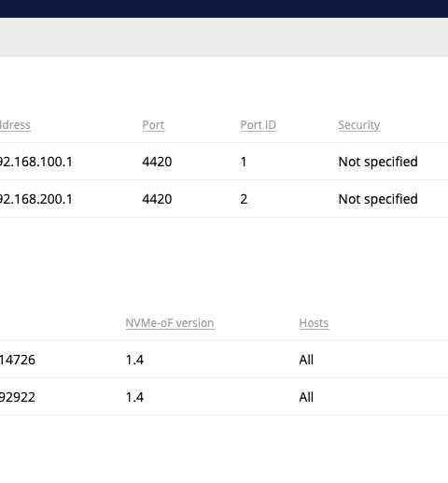This screenshot has width=448, height=483.
Task: Select the subsystem row ending in 92922
Action: point(224,397)
